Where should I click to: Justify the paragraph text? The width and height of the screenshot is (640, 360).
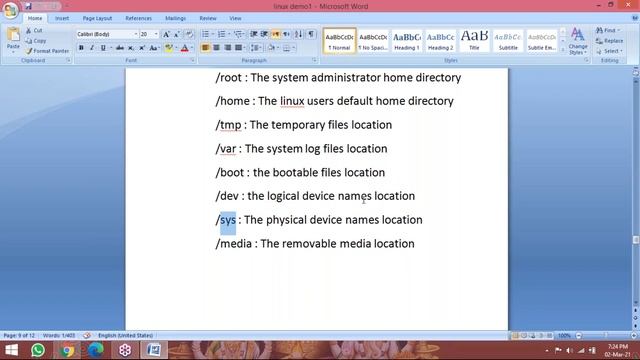pos(238,48)
